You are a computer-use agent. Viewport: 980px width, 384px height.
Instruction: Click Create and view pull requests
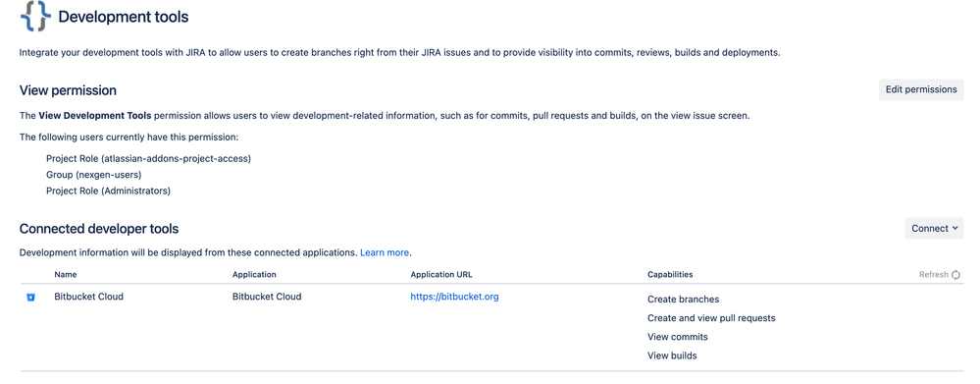tap(711, 317)
